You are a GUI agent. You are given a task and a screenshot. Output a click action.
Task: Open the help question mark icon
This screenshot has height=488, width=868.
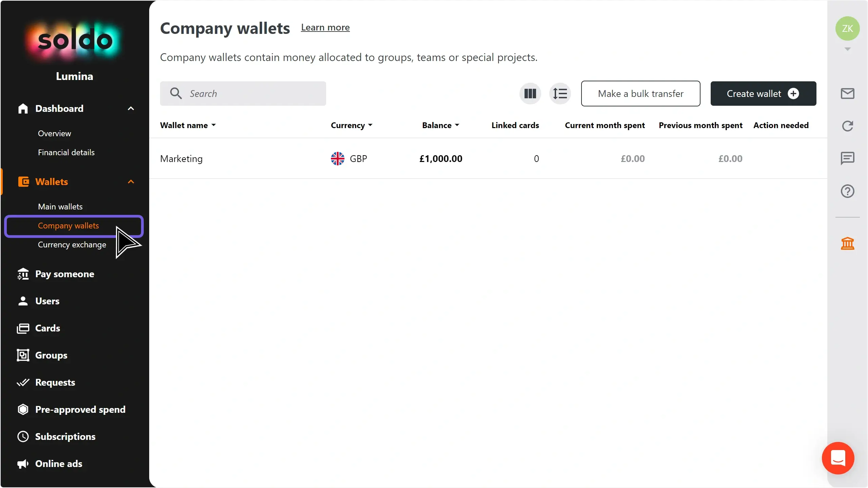[x=847, y=191]
